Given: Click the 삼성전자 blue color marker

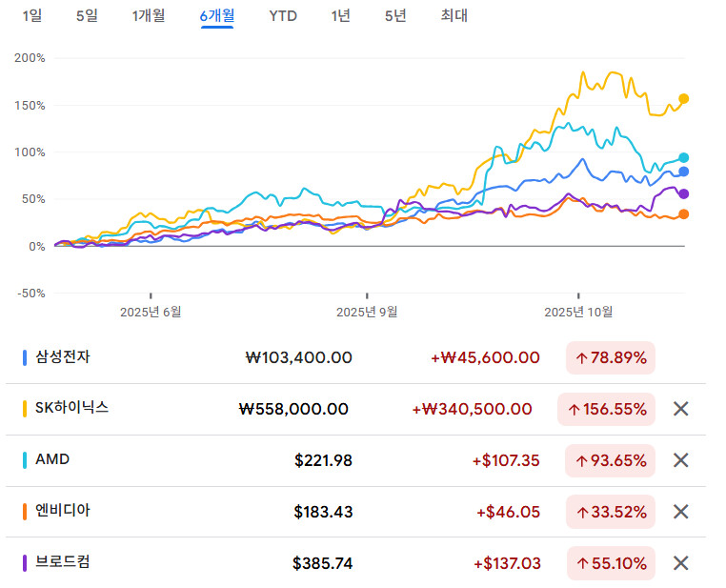Looking at the screenshot, I should (25, 358).
